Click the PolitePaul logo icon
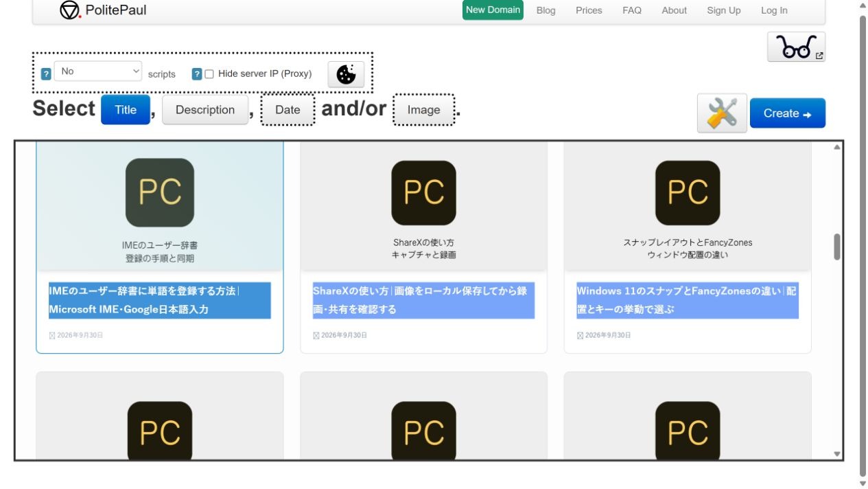 [x=70, y=10]
